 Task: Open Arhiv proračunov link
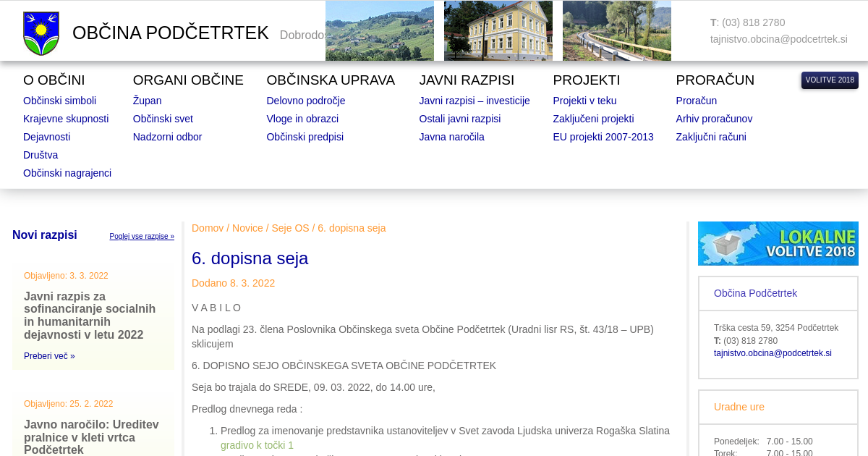pyautogui.click(x=714, y=119)
